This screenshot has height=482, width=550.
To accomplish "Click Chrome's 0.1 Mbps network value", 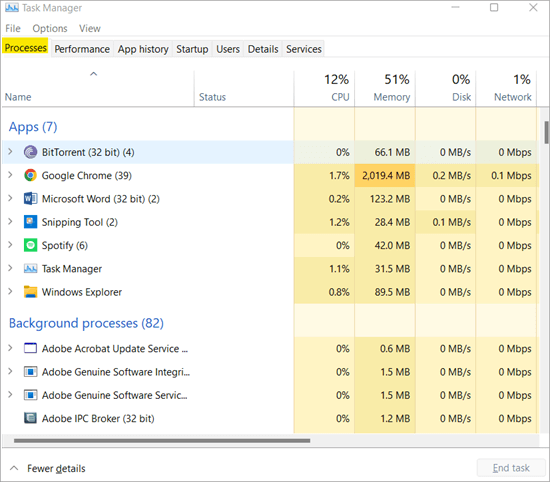I will point(511,175).
